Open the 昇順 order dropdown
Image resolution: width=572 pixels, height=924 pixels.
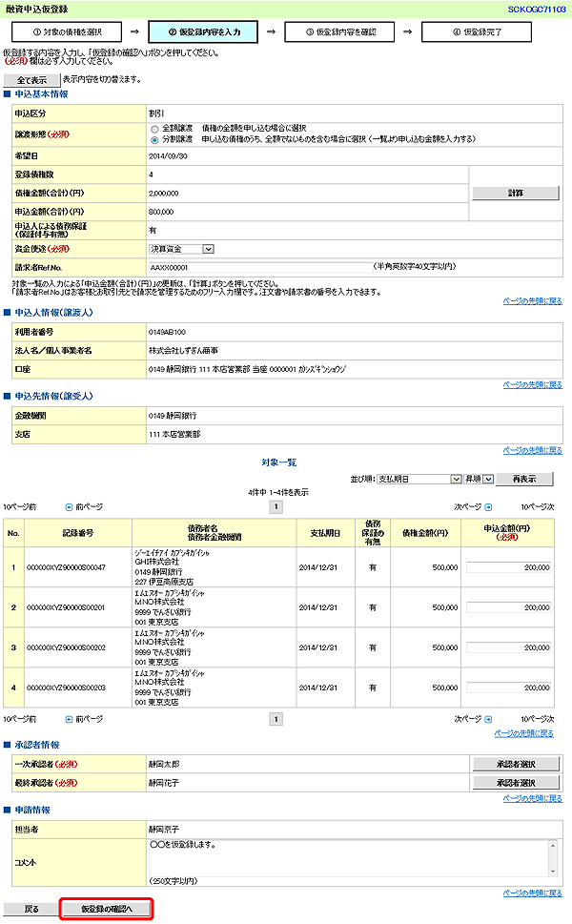(479, 479)
